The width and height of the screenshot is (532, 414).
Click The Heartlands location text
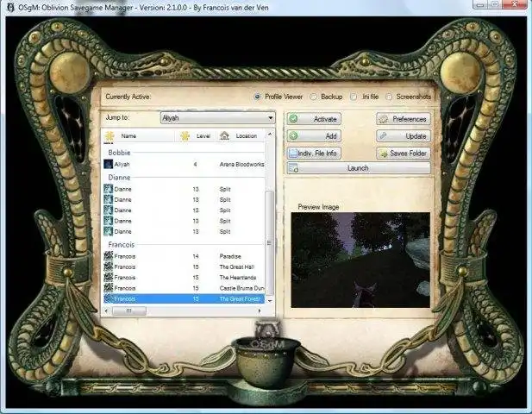pos(237,277)
